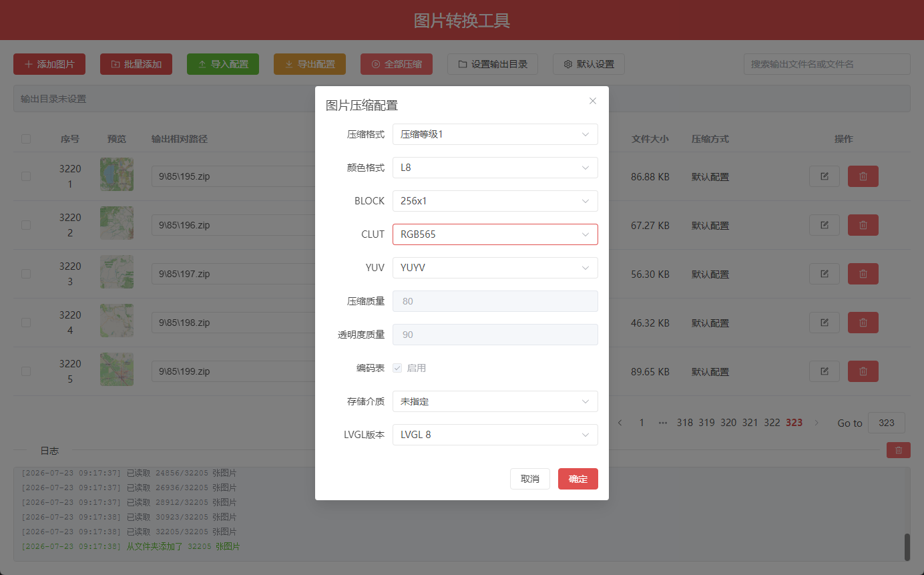Expand the CLUT RGB565 dropdown
Screen dimensions: 924x575
click(495, 234)
